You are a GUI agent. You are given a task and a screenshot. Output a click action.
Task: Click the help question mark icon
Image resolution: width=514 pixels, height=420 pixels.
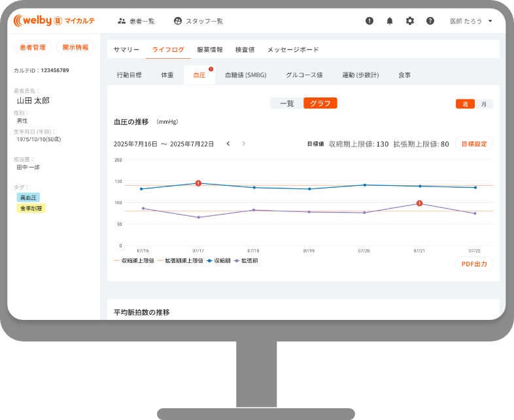pyautogui.click(x=430, y=21)
